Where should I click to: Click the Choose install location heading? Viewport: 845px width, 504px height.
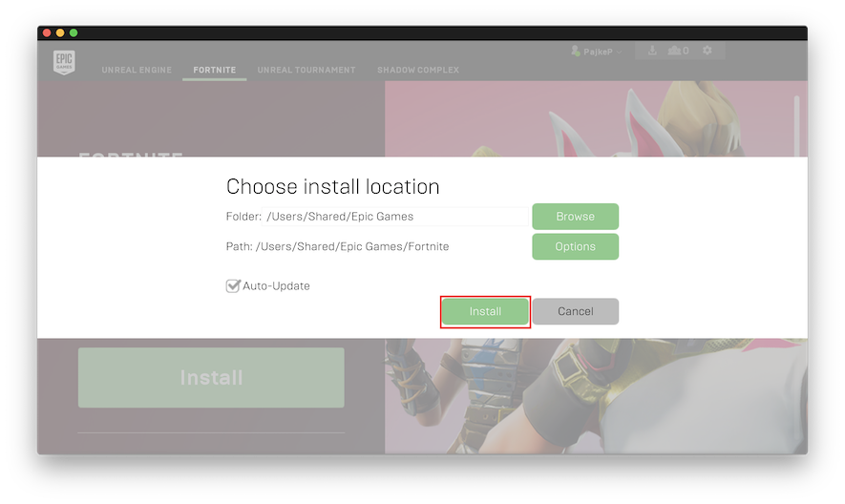click(332, 186)
